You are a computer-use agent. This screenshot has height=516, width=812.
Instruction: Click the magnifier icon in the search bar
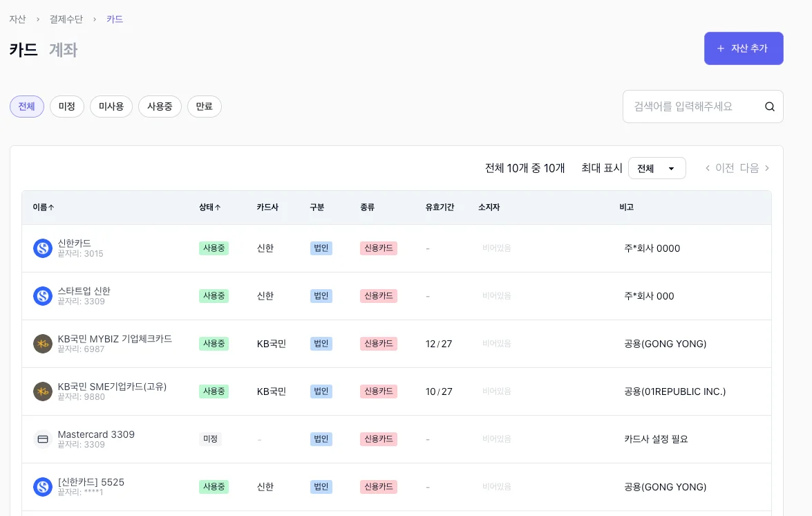[769, 106]
